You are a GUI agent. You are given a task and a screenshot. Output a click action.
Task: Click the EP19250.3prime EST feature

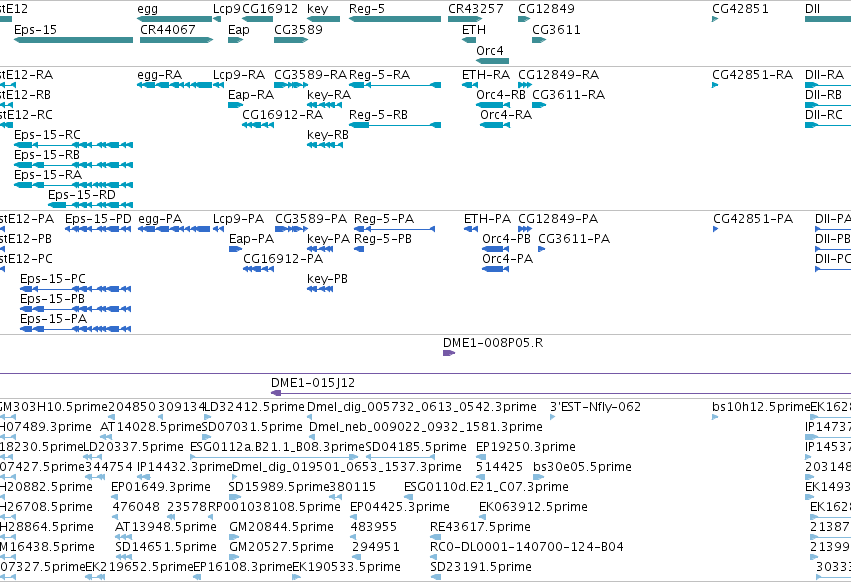click(480, 457)
